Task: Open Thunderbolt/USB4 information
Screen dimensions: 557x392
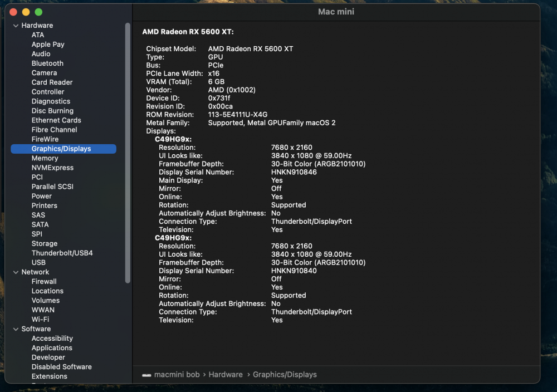Action: pyautogui.click(x=62, y=253)
